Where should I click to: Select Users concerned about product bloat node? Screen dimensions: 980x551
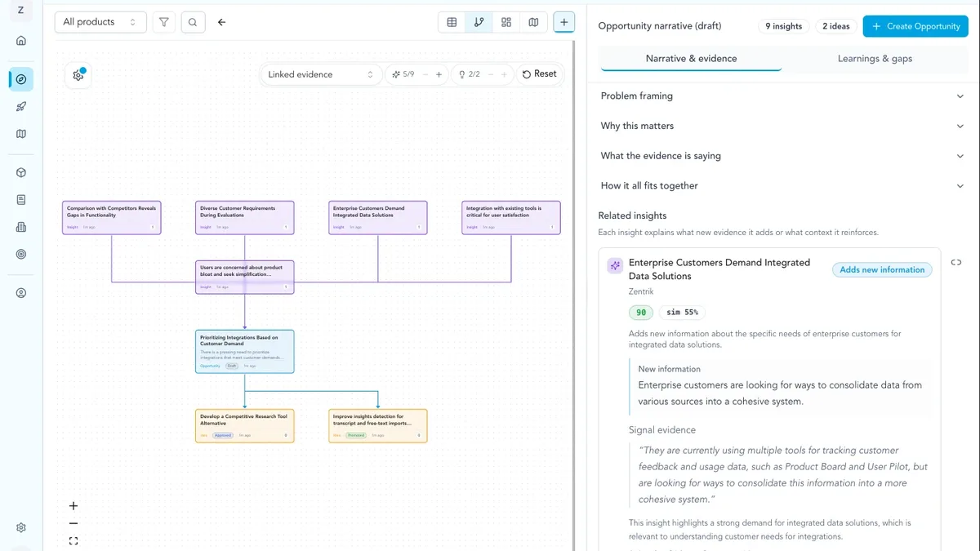tap(245, 278)
